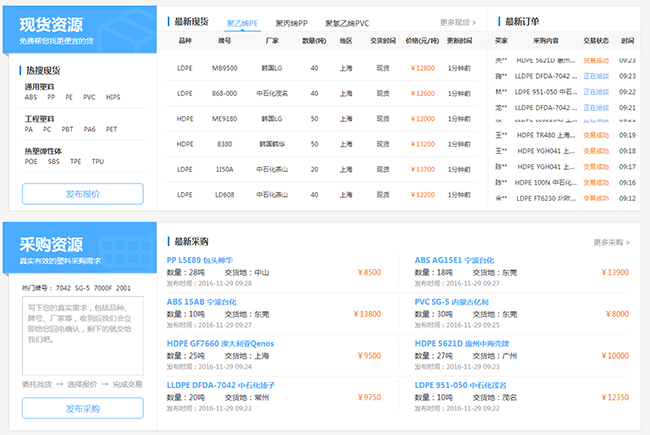This screenshot has height=435, width=650.
Task: Open 更多采购 link in latest purchases
Action: [611, 242]
